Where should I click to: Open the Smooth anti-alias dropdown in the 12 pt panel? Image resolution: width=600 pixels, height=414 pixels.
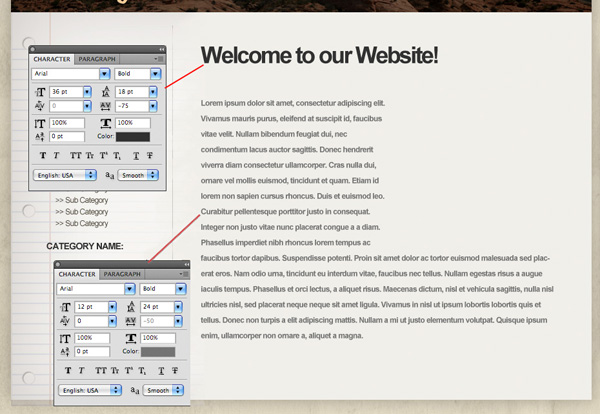point(164,390)
